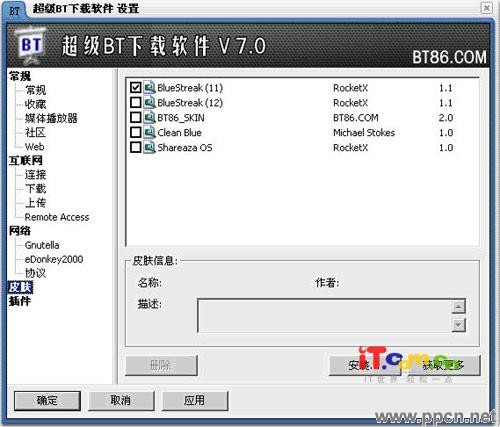Click version 2.0 in the BT86_SKIN row
The image size is (500, 427).
click(446, 118)
